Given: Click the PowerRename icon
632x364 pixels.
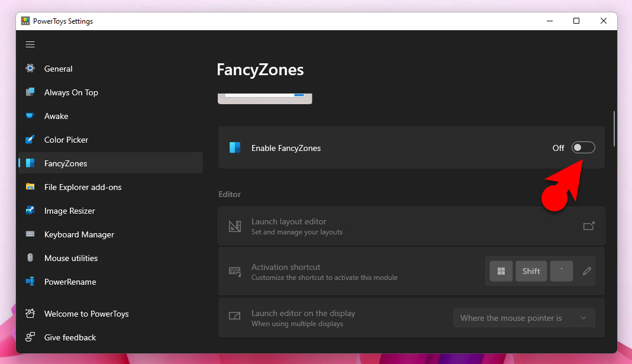Looking at the screenshot, I should pos(30,281).
